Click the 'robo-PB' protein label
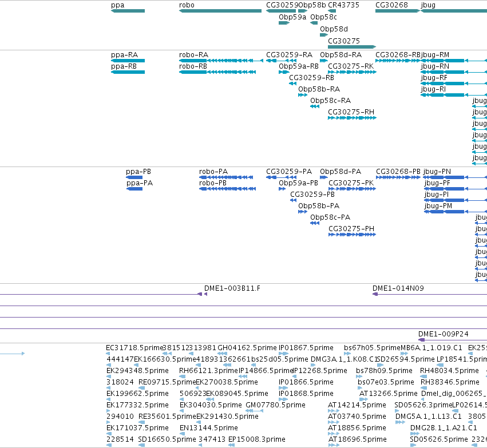 [213, 183]
